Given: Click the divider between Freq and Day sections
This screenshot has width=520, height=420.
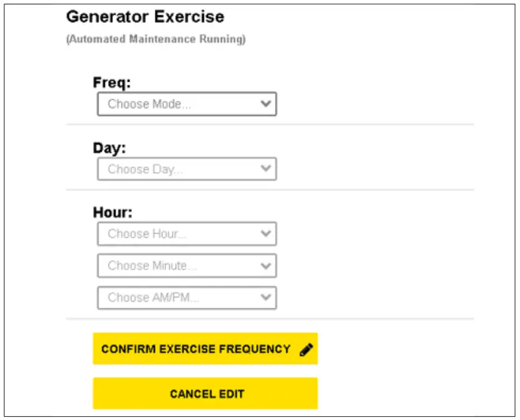Looking at the screenshot, I should coord(270,125).
